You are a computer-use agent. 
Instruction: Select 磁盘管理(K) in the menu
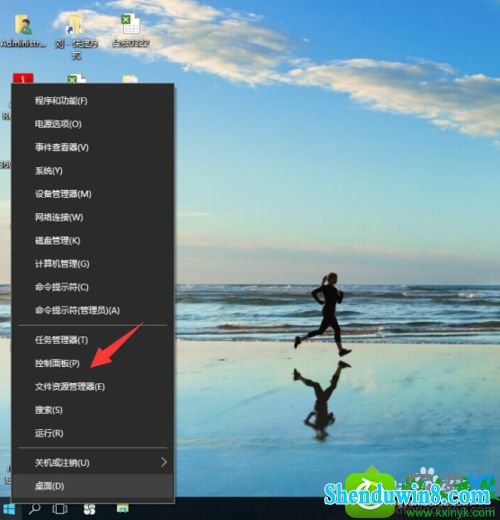pyautogui.click(x=93, y=241)
